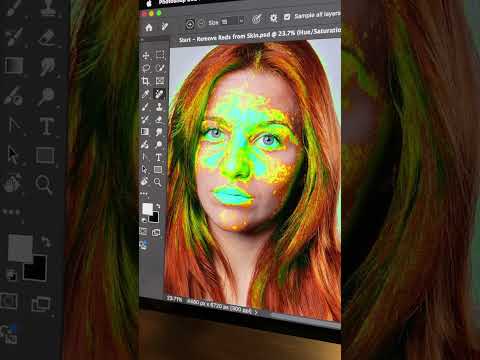This screenshot has height=360, width=480.
Task: Select the Brush tool
Action: (145, 107)
